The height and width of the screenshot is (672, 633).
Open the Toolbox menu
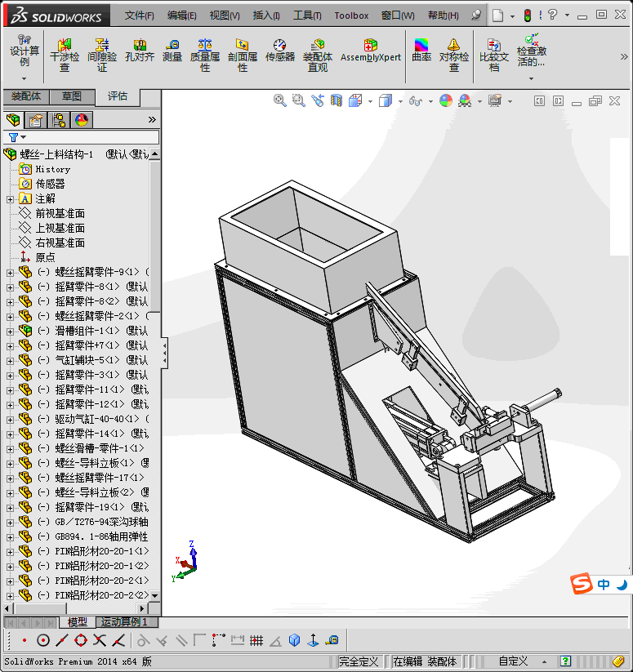click(351, 16)
